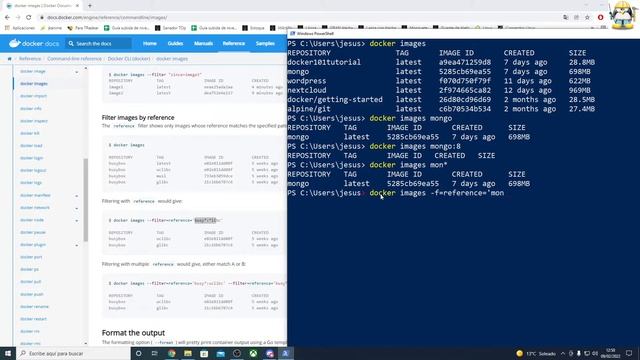Open the Xbox app from the taskbar
The width and height of the screenshot is (640, 360).
click(x=253, y=353)
